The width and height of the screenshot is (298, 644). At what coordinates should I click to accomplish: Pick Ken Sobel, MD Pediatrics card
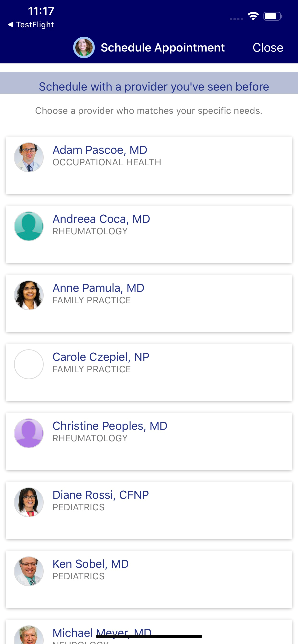pyautogui.click(x=149, y=579)
